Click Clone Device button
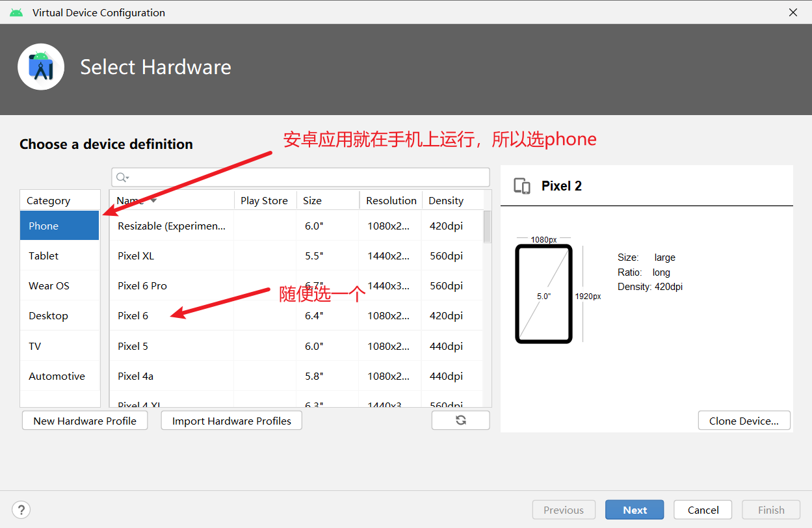Screen dimensions: 812x528 [744, 421]
